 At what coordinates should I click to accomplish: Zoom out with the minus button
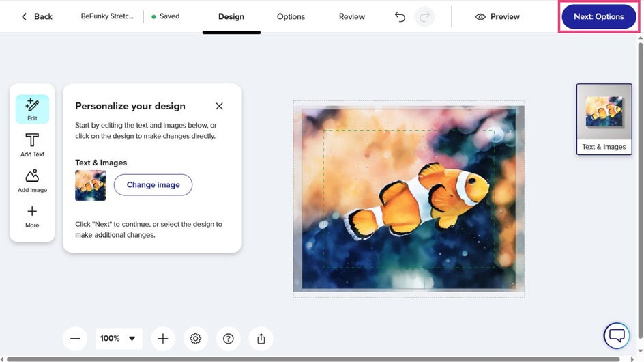tap(75, 339)
